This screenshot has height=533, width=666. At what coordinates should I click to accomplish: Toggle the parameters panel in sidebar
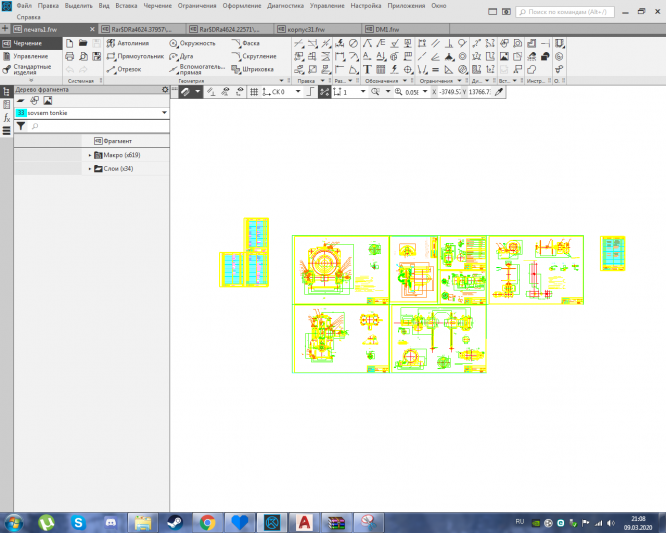pos(6,104)
